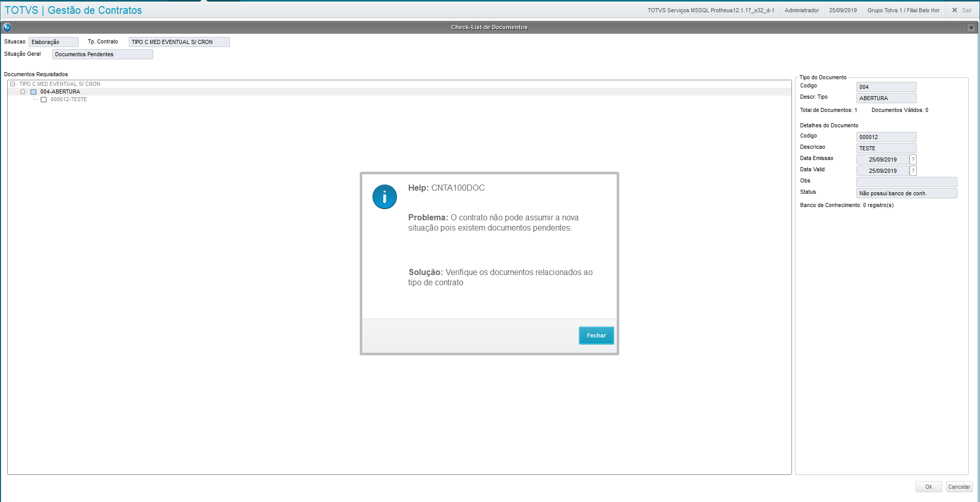Click the Total de Documentos: 1 text

point(828,110)
